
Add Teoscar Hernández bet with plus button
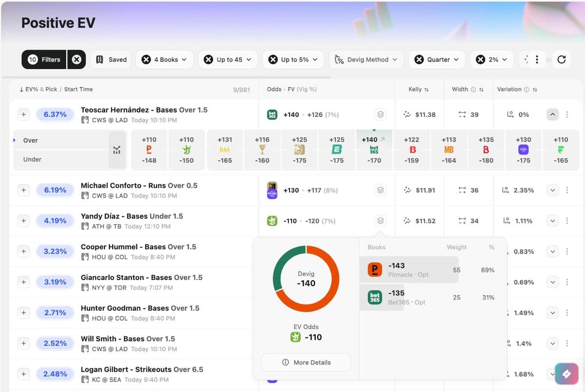(x=23, y=114)
